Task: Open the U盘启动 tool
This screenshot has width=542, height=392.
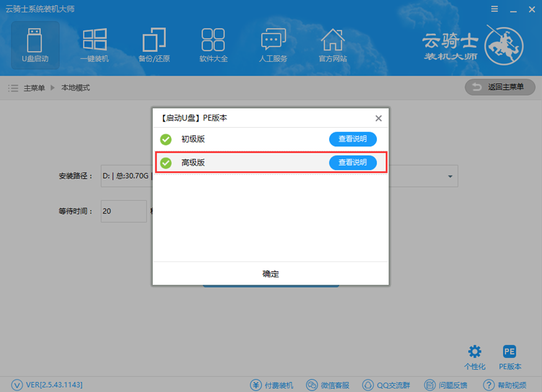Action: [x=35, y=45]
